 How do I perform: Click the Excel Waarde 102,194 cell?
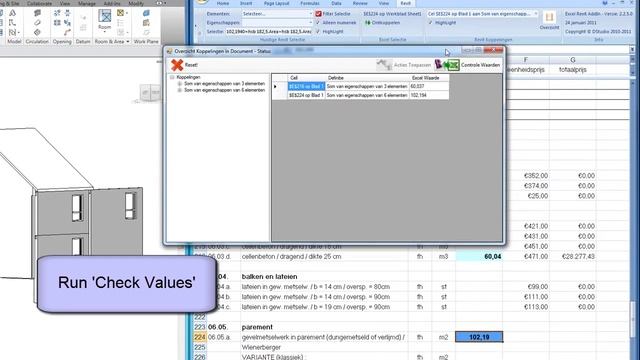429,95
